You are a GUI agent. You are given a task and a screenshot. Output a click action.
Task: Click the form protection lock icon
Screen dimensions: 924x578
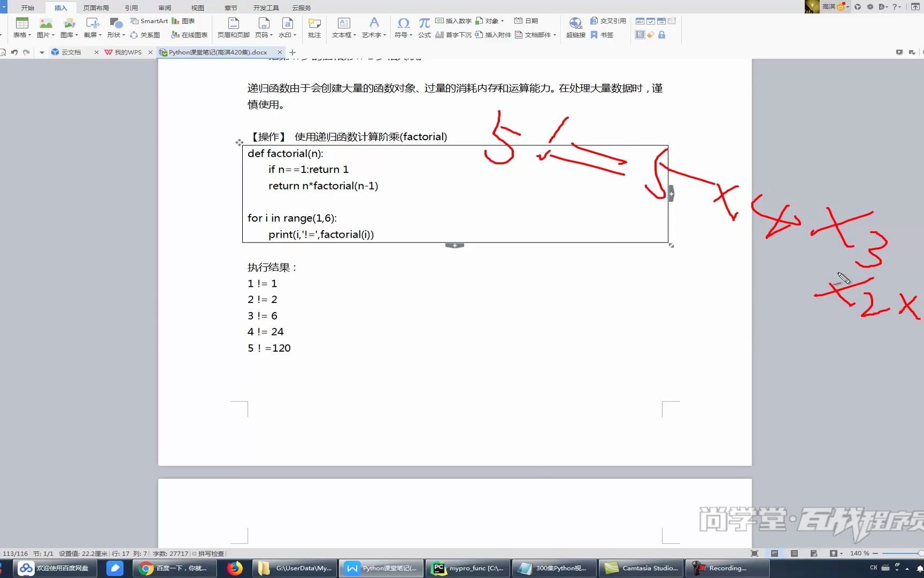[661, 35]
